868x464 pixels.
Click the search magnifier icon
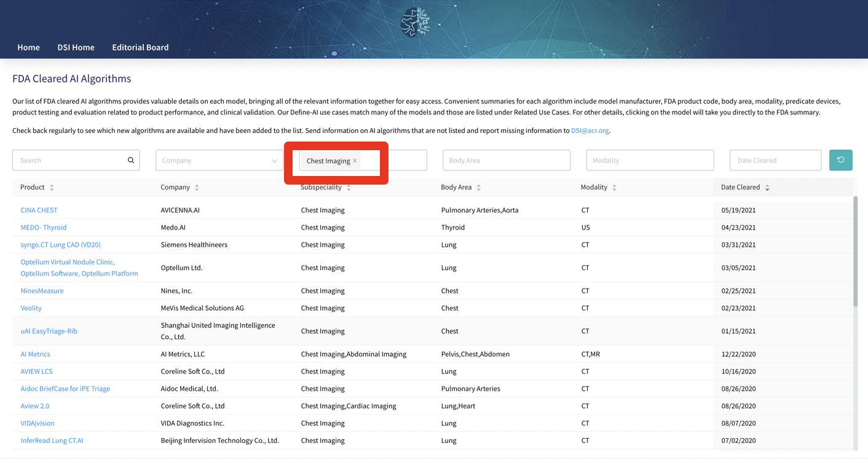[131, 160]
